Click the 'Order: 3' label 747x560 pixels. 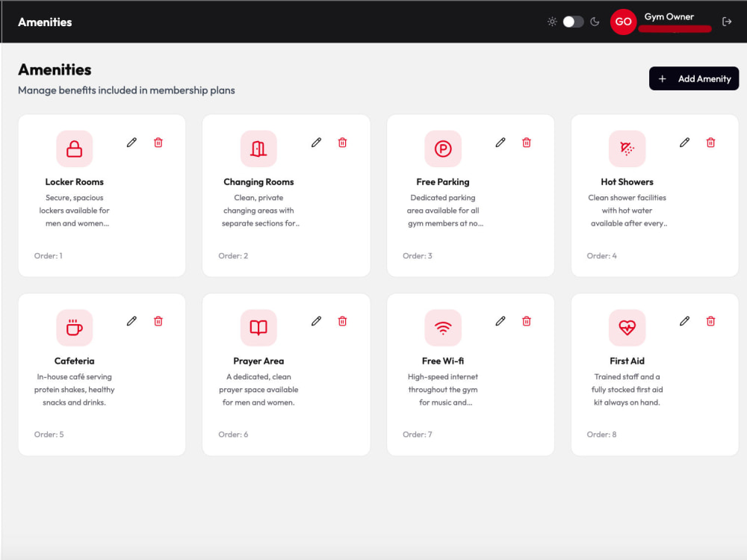pyautogui.click(x=418, y=255)
